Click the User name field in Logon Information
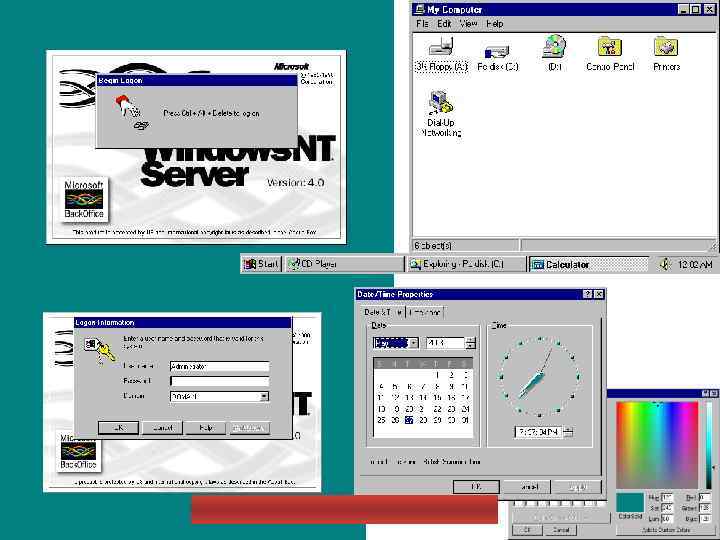This screenshot has width=720, height=540. [x=219, y=366]
